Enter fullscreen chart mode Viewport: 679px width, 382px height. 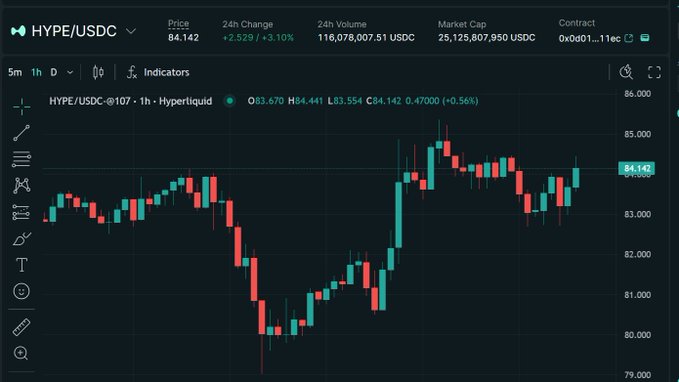click(654, 72)
